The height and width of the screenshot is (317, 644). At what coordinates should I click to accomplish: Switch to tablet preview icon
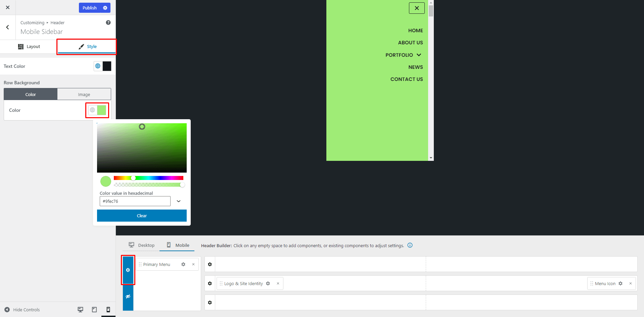[x=94, y=310]
